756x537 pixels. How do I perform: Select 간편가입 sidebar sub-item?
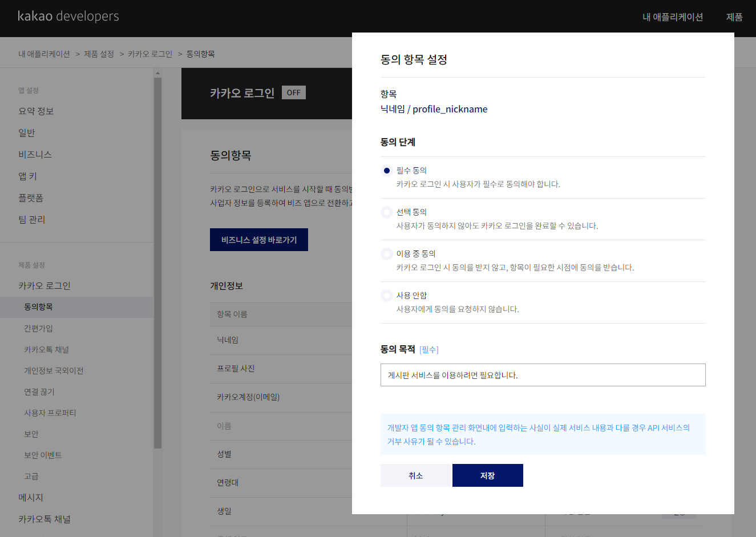point(38,329)
